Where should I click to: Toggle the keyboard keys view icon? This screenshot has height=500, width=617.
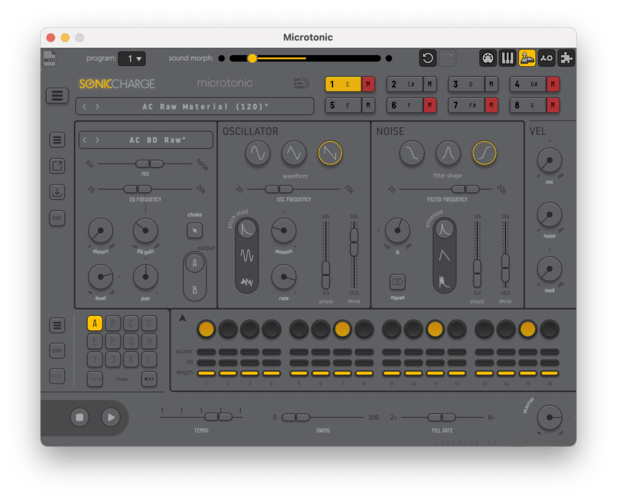coord(508,58)
